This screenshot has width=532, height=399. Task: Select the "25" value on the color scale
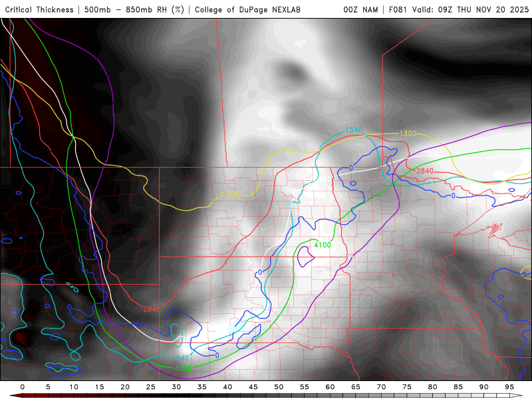[x=151, y=387]
